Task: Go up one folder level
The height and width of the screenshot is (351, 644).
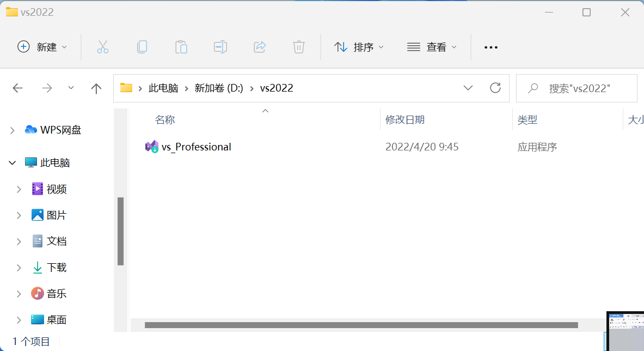Action: pyautogui.click(x=96, y=88)
